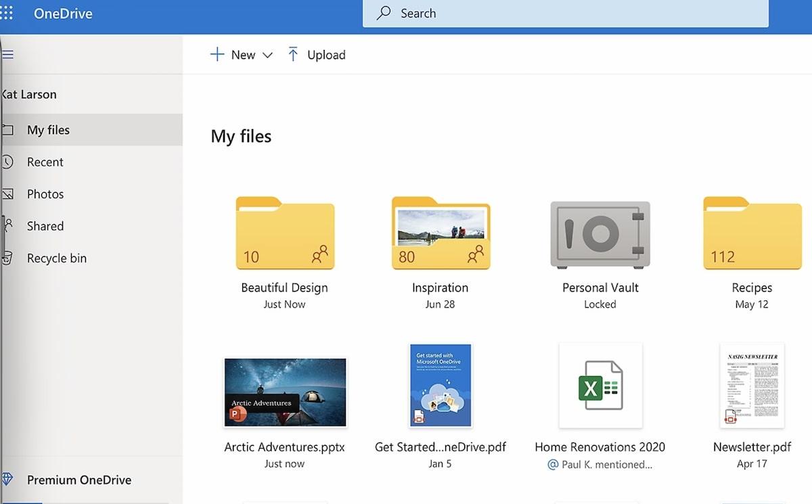This screenshot has width=812, height=504.
Task: Open the app launcher grid icon
Action: [x=6, y=14]
